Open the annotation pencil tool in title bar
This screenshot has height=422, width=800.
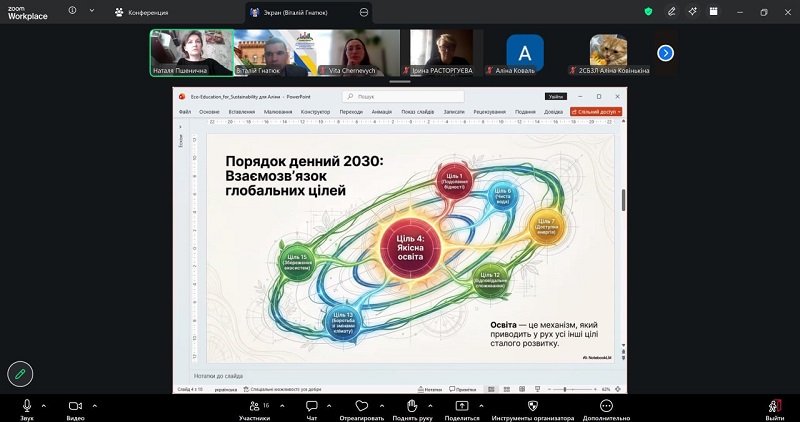(x=671, y=11)
